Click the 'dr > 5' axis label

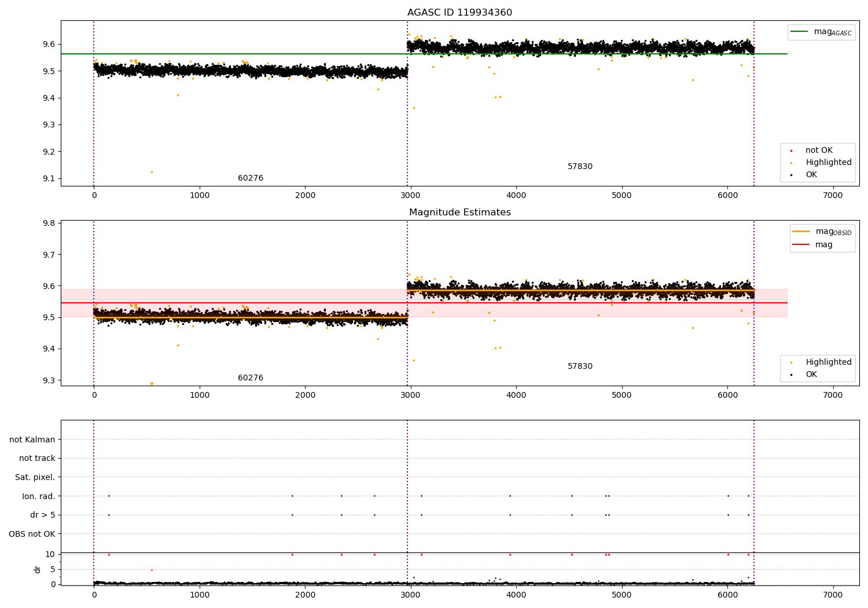point(43,515)
